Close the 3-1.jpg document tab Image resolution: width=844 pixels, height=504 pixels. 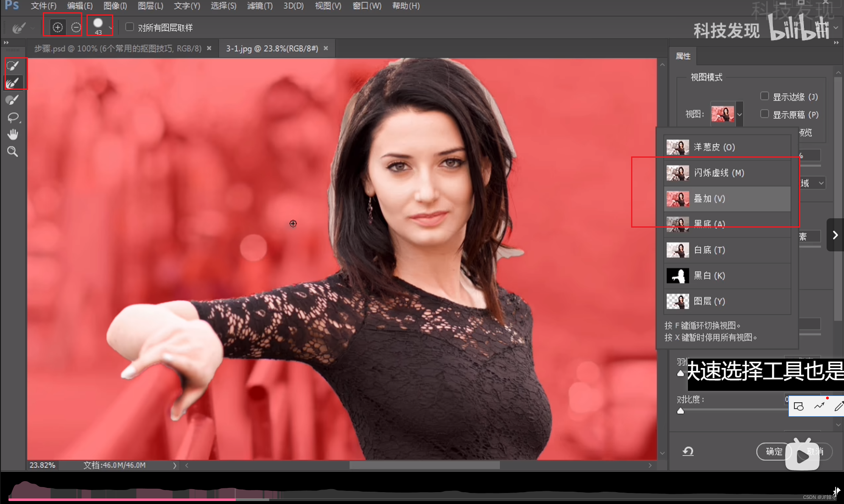tap(326, 48)
